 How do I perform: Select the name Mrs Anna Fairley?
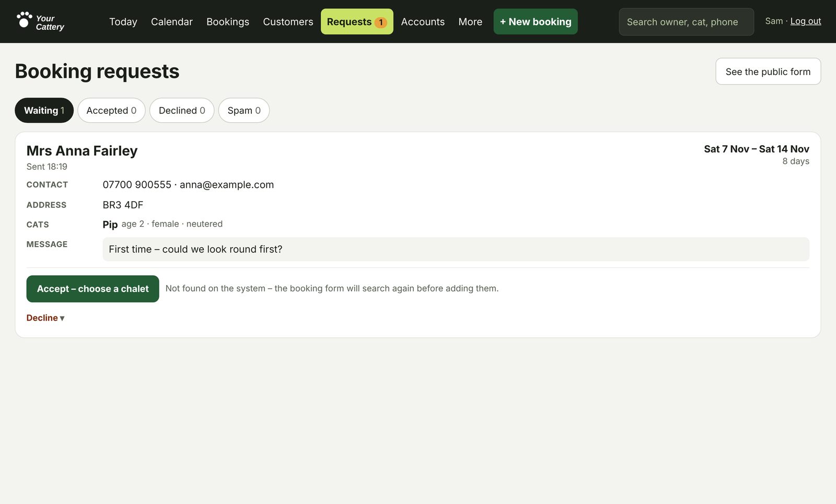coord(82,151)
